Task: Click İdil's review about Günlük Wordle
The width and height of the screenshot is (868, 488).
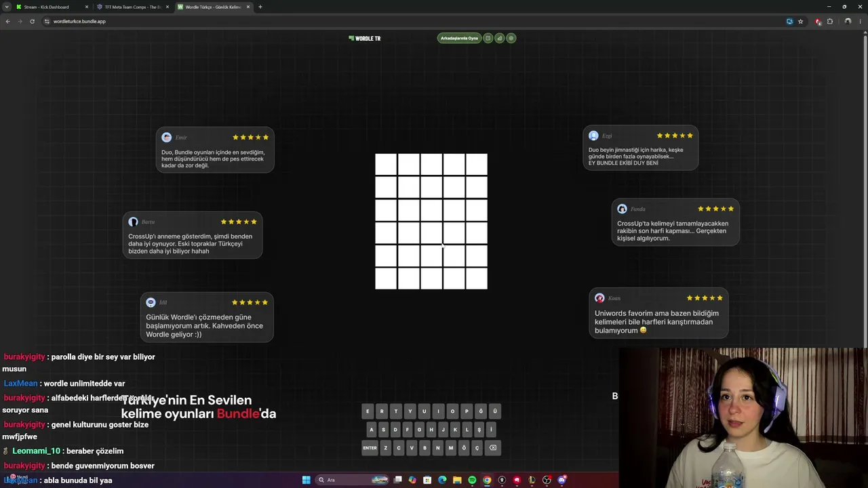Action: (x=207, y=317)
